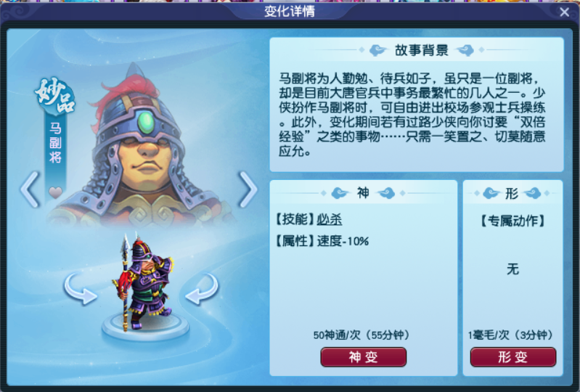The height and width of the screenshot is (392, 580).
Task: Click the vertical 马副将 name banner
Action: [55, 142]
